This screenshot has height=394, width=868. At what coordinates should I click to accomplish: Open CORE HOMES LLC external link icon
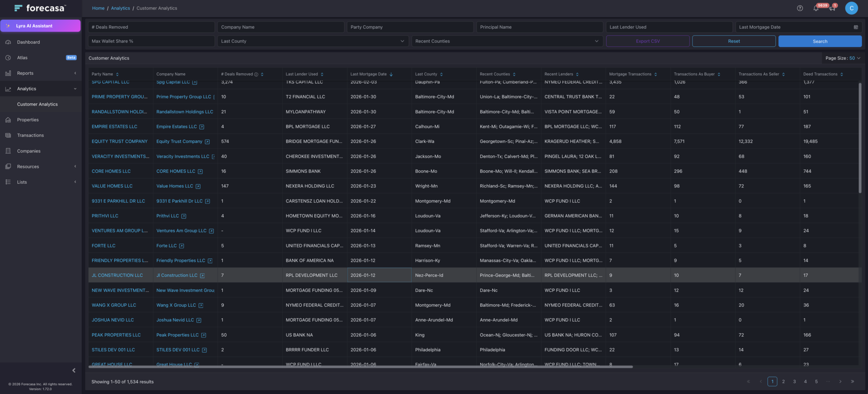pos(200,171)
